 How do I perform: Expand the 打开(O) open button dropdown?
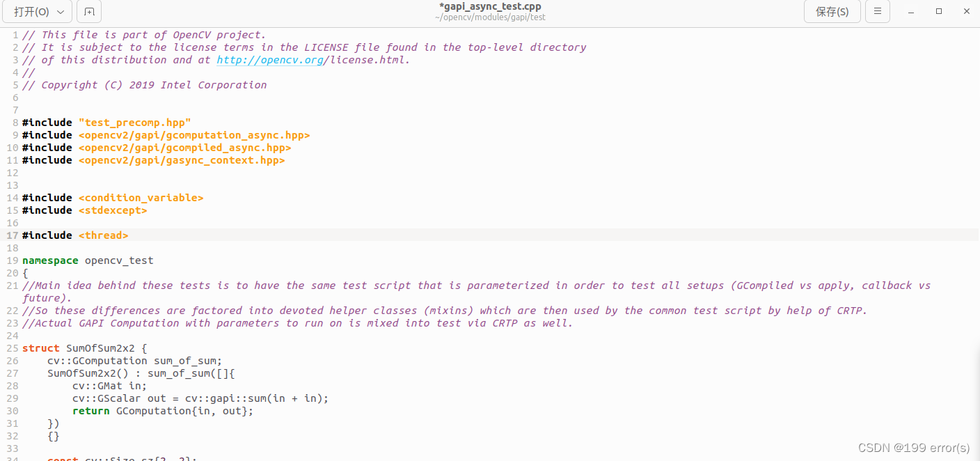pos(61,11)
